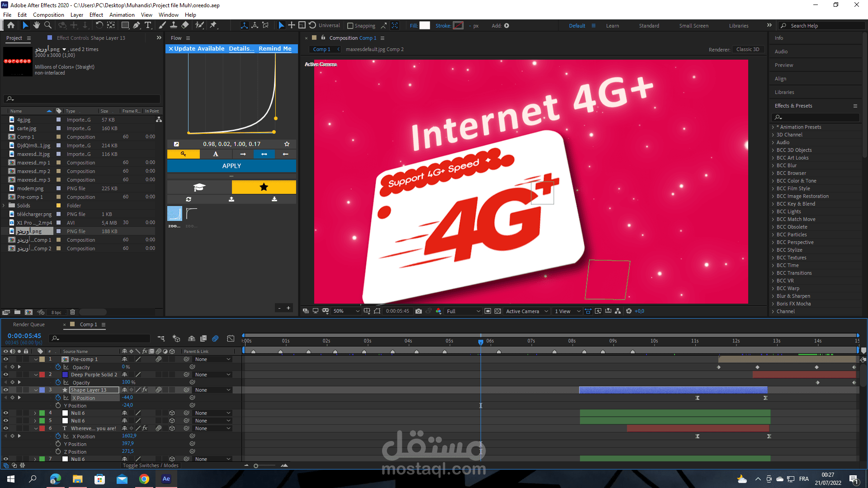Select the Zoom tool in toolbar
868x488 pixels.
point(47,25)
